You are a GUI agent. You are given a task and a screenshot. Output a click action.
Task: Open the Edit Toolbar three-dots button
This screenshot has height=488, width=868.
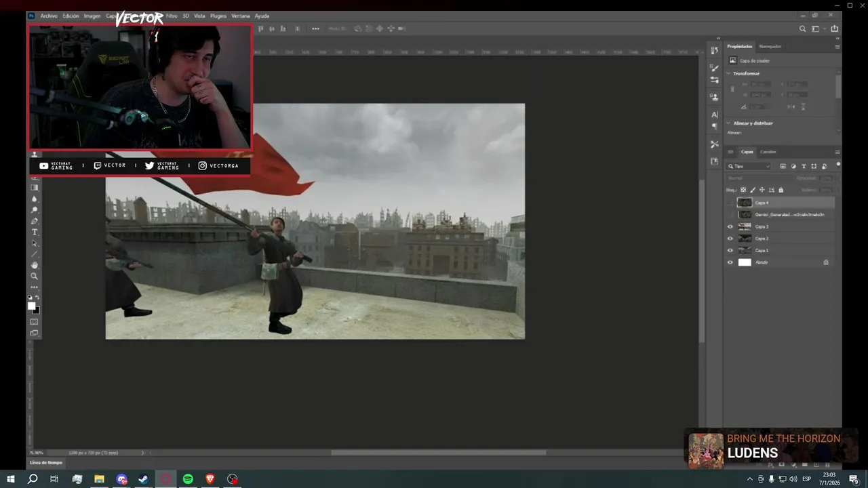pos(35,287)
